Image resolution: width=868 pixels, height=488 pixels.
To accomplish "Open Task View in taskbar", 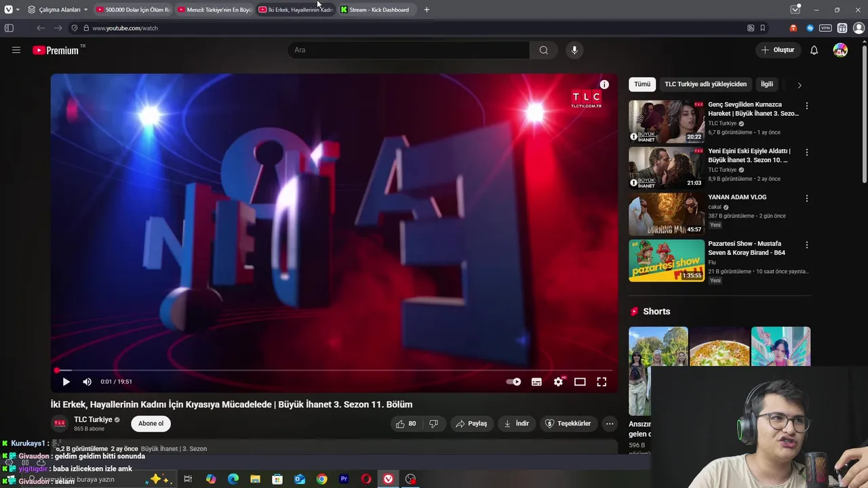I will [188, 479].
